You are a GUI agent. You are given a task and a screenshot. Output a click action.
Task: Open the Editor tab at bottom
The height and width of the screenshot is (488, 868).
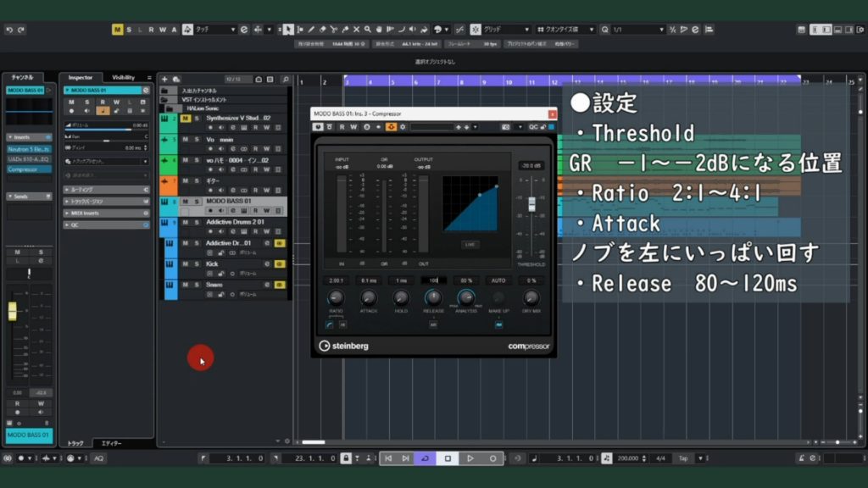click(x=111, y=443)
